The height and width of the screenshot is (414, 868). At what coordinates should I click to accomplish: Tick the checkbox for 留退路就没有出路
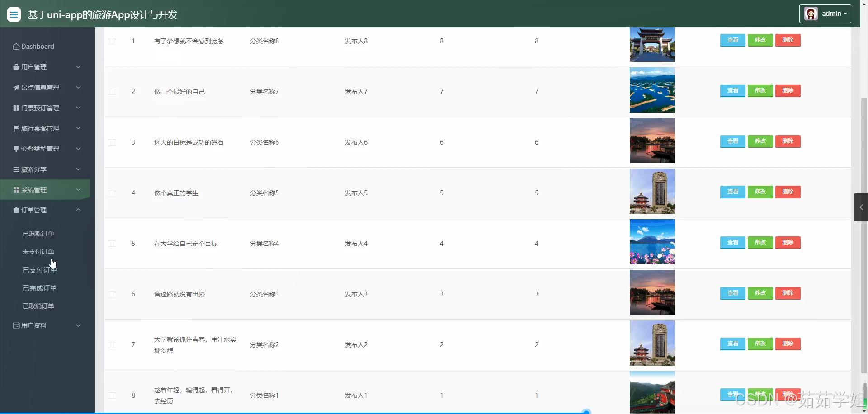pos(112,294)
